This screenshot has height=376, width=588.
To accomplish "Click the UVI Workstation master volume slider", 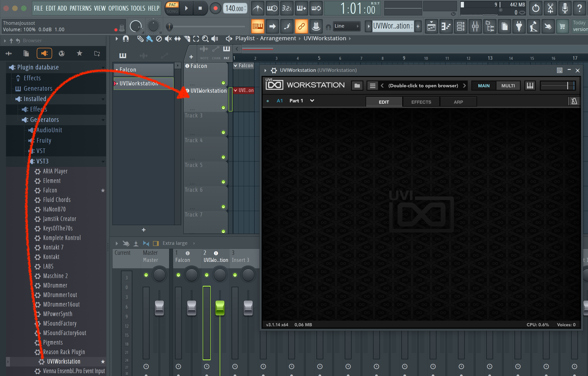I will click(x=558, y=86).
